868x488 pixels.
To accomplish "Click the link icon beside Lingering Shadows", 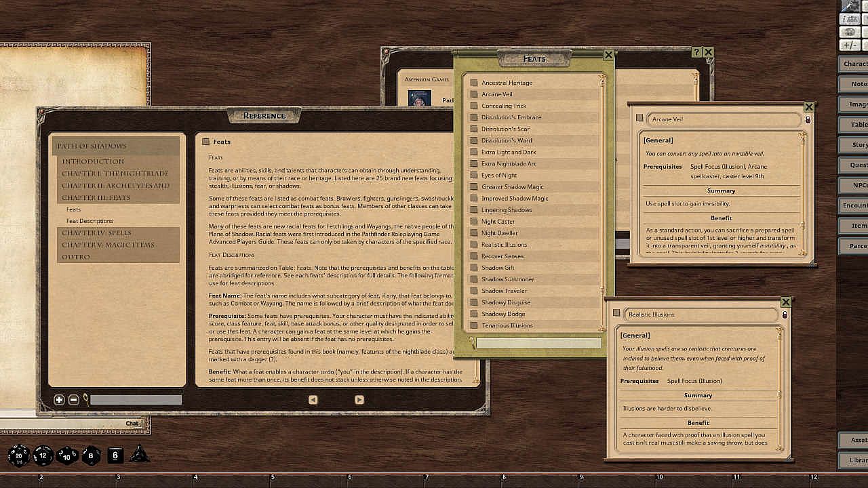I will 474,209.
